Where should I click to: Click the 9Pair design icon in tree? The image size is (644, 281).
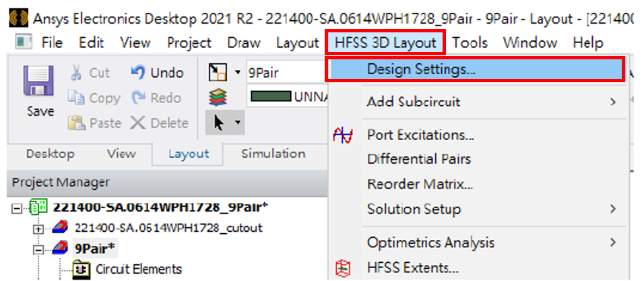tap(61, 249)
